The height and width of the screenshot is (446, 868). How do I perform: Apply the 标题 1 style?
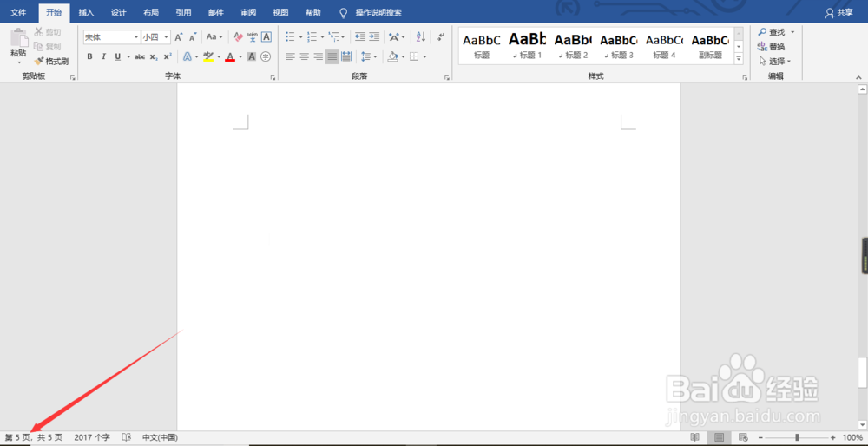(527, 45)
